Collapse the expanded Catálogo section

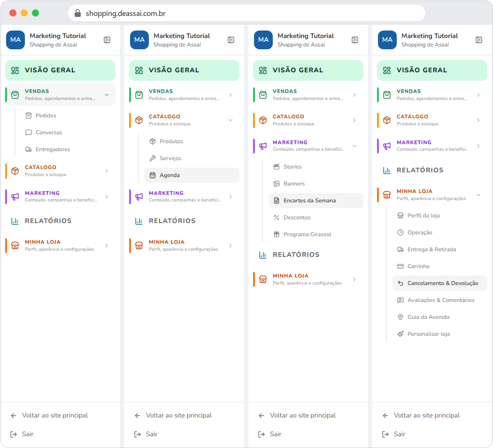tap(231, 120)
